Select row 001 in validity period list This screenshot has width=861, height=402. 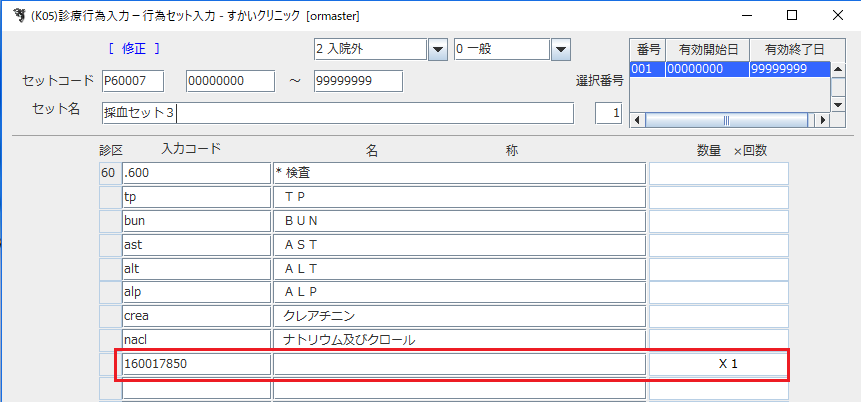click(x=730, y=69)
